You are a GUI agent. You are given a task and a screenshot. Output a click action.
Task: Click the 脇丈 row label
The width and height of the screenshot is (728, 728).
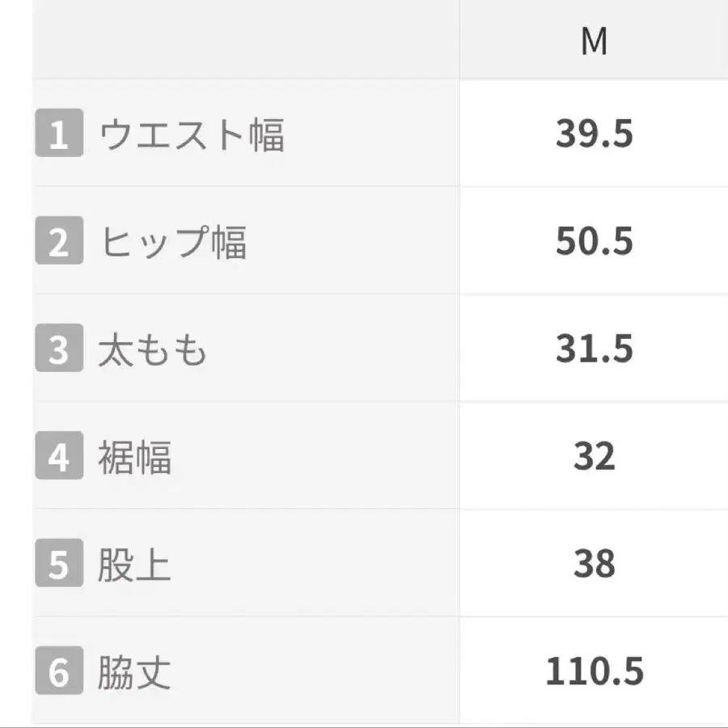[134, 672]
